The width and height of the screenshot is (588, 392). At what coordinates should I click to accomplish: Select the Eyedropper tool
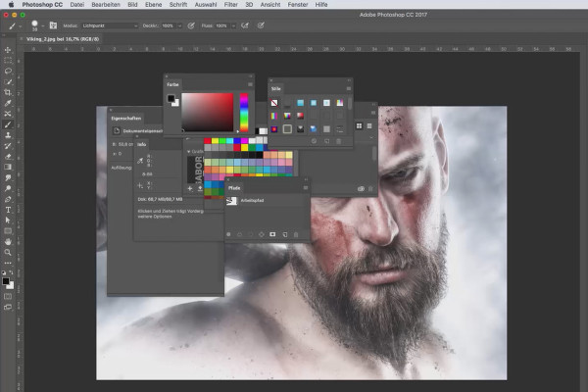click(x=8, y=103)
